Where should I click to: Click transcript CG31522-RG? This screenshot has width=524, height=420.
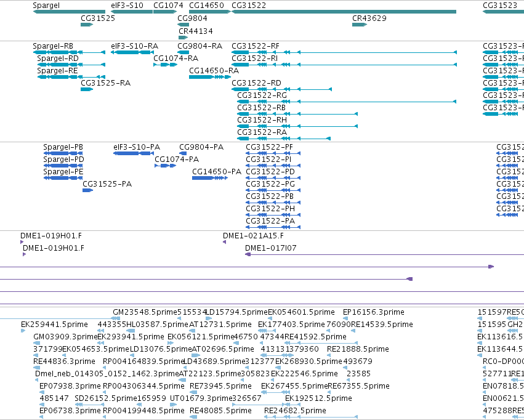pos(347,102)
